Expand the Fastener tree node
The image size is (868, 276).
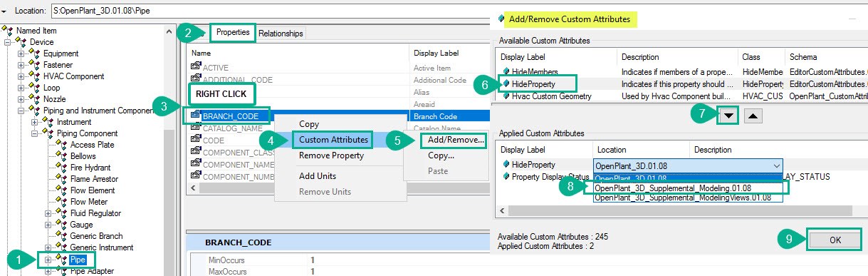coord(22,65)
